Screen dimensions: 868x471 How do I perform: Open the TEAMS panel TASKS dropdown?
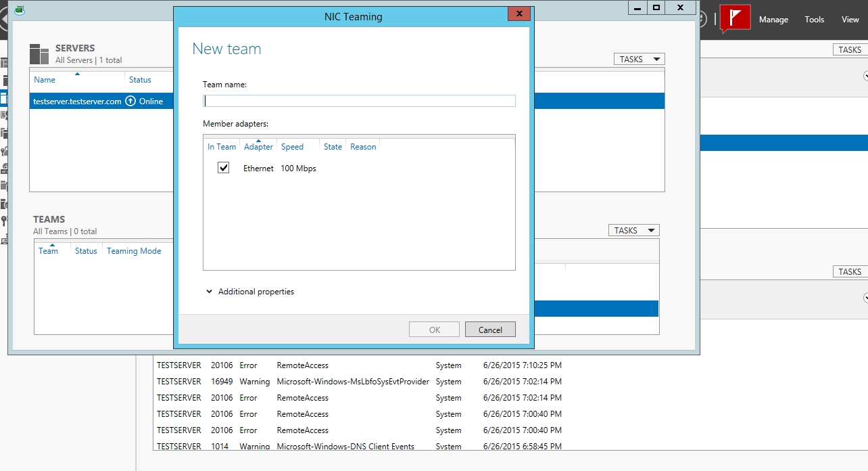[x=633, y=231]
